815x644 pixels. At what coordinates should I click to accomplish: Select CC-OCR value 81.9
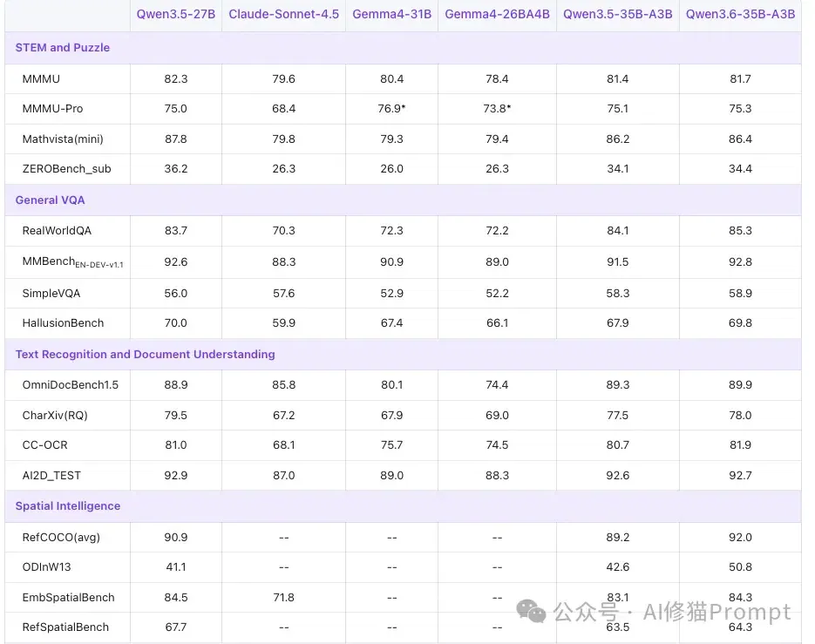click(740, 445)
